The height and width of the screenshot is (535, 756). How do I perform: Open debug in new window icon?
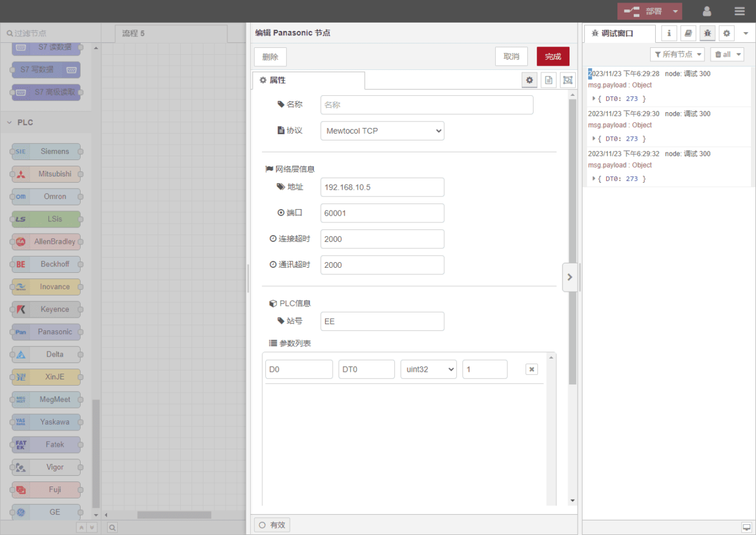coord(747,527)
